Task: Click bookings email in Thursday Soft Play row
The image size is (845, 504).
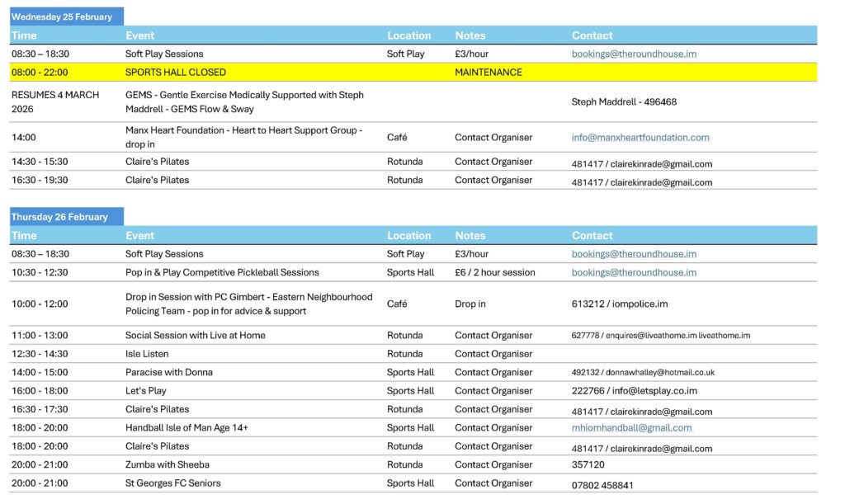Action: [634, 254]
